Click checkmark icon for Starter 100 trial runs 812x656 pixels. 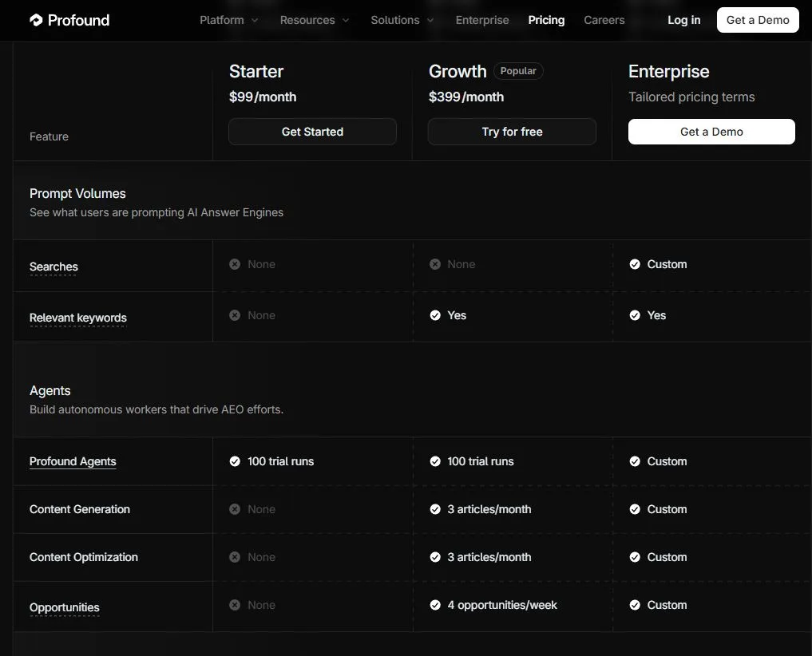click(x=235, y=461)
